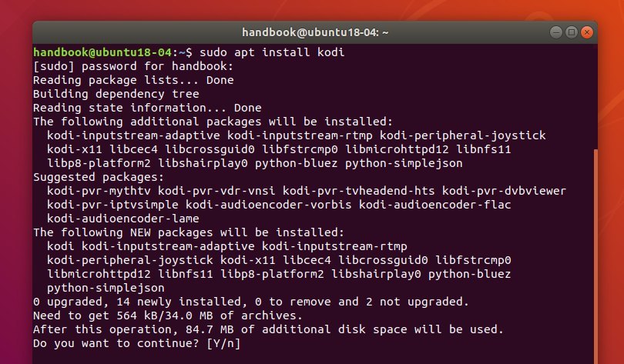
Task: Click the '[sudo] password for handbook' line
Action: (133, 66)
